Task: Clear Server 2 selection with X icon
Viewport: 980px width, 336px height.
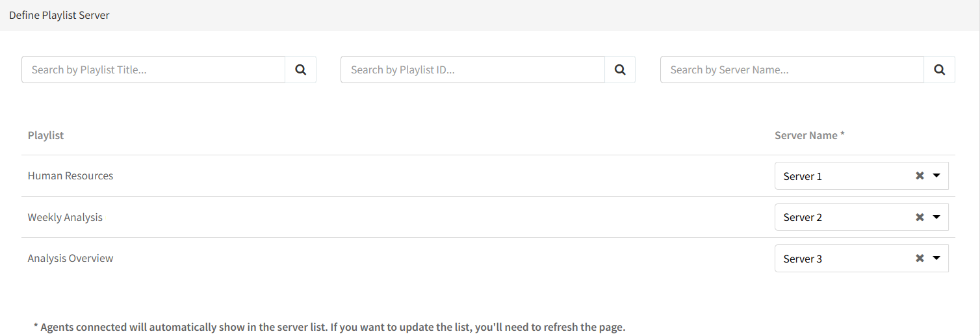Action: 920,217
